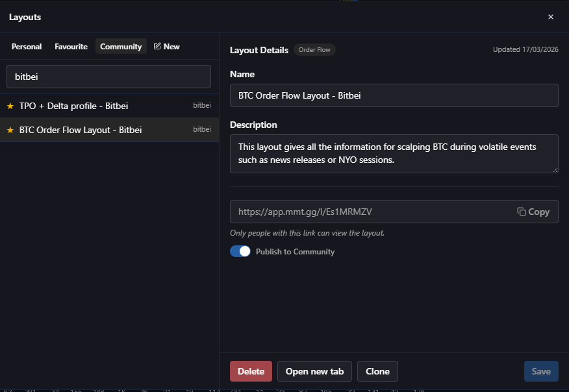Click the Name field with BTC Order Flow Layout
The height and width of the screenshot is (392, 569).
394,95
